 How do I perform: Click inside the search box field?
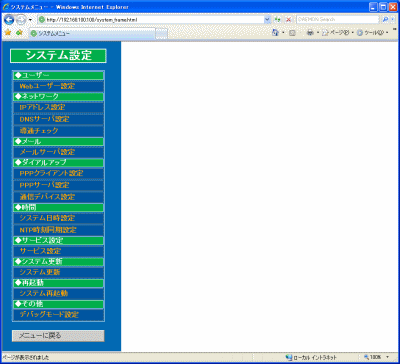(338, 20)
